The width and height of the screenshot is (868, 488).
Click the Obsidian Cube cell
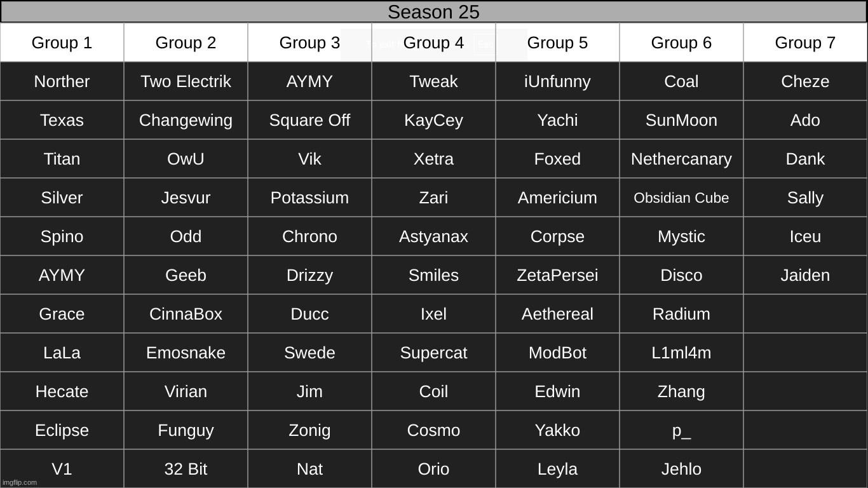click(681, 198)
